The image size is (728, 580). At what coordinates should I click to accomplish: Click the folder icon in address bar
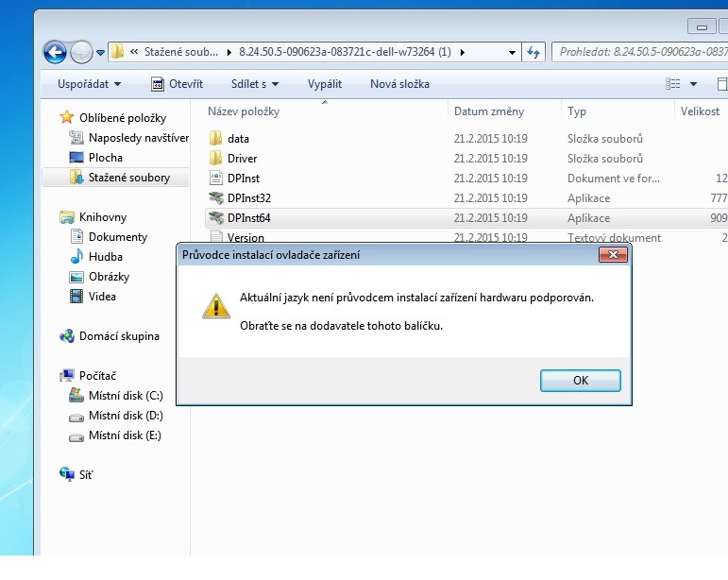tap(117, 52)
